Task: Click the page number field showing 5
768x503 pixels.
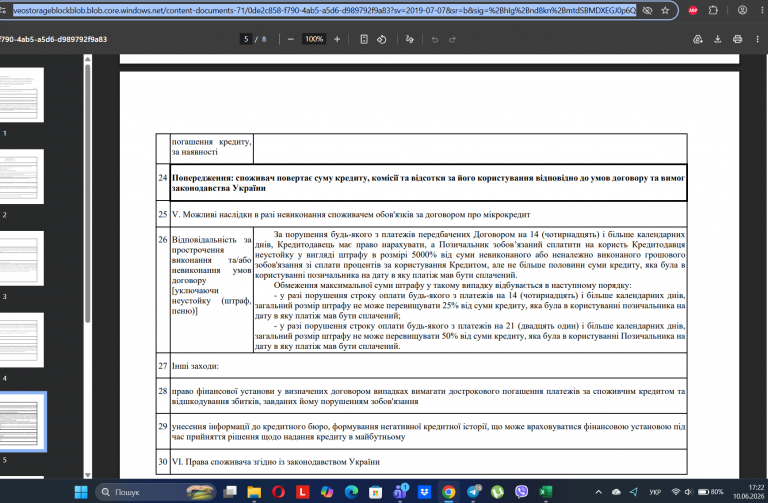Action: (246, 39)
